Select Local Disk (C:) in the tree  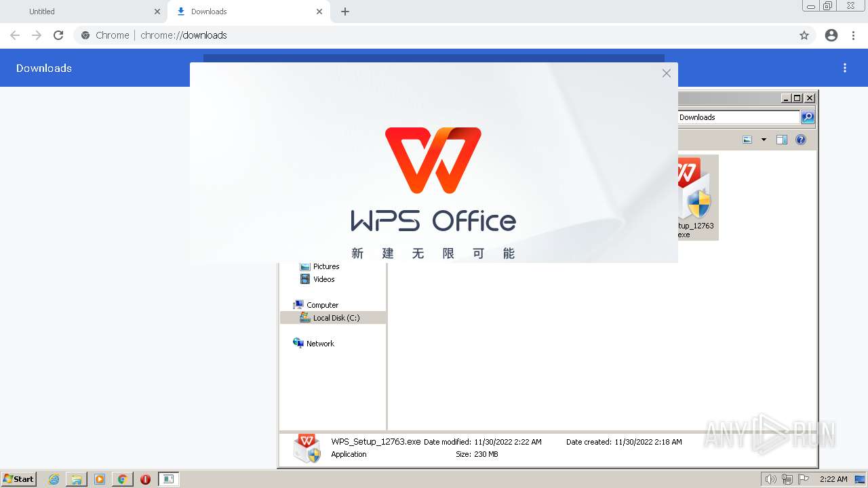pos(333,318)
